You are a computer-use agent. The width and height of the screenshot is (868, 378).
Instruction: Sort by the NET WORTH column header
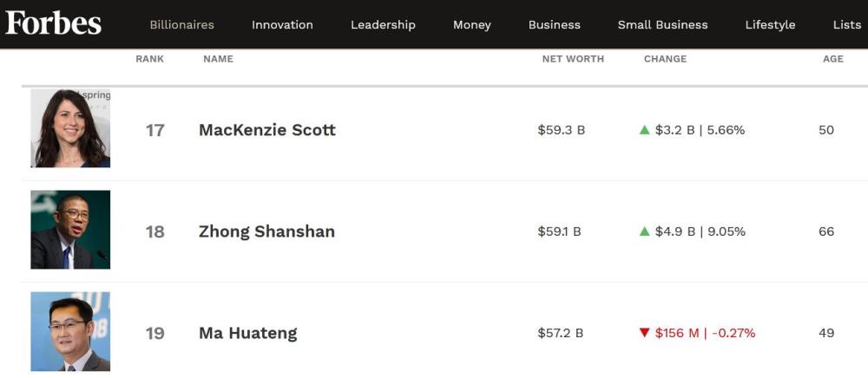point(573,59)
